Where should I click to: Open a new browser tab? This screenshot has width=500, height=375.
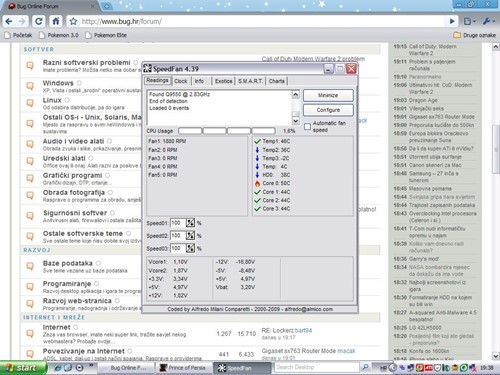[x=107, y=6]
